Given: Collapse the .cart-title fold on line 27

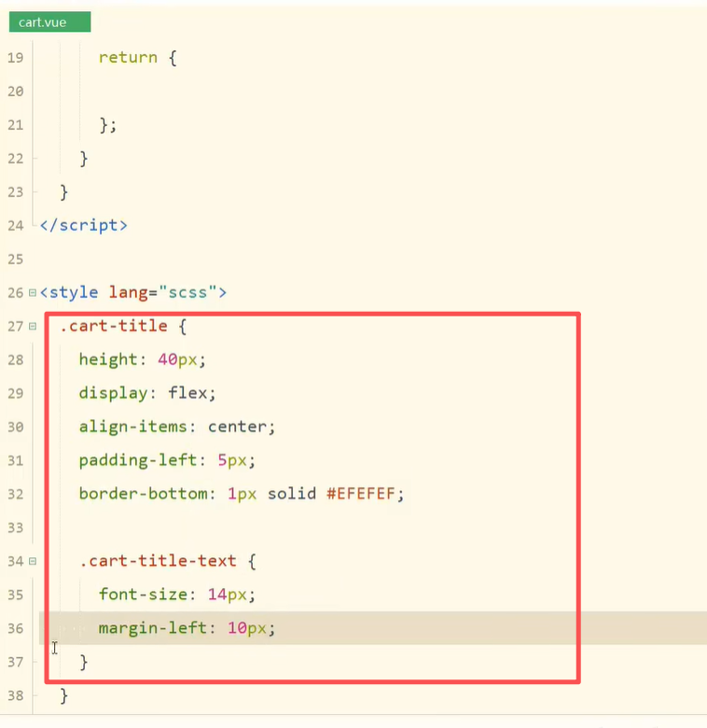Looking at the screenshot, I should pyautogui.click(x=33, y=327).
